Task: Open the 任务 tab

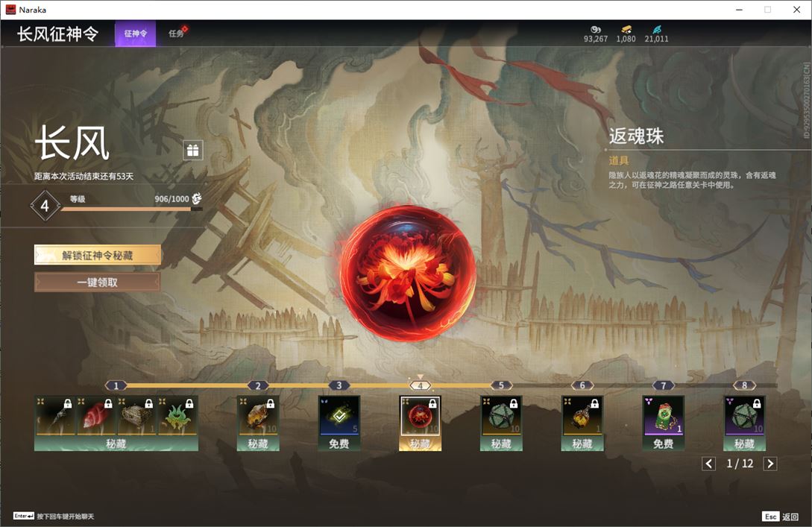Action: tap(176, 34)
